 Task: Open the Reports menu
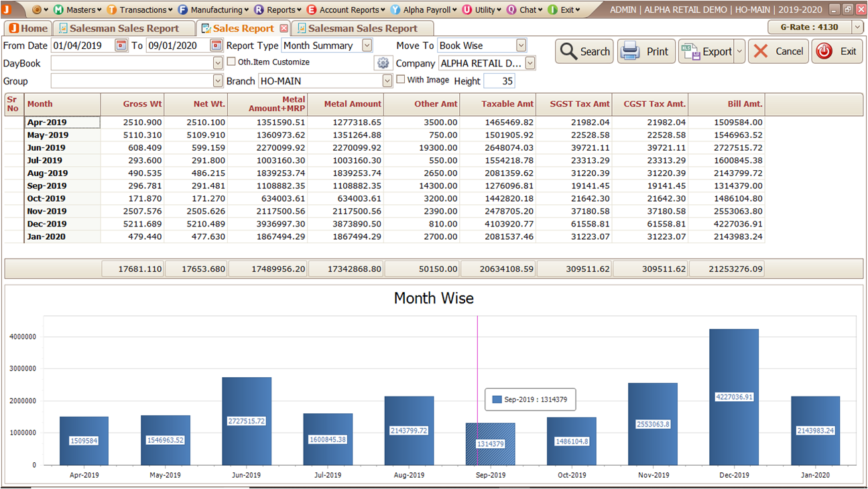coord(278,10)
